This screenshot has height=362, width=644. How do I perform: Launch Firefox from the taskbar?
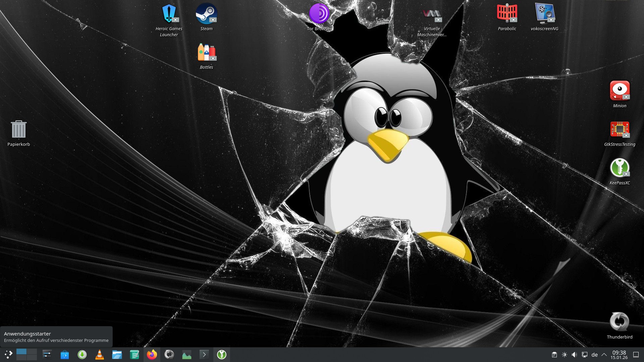pyautogui.click(x=152, y=354)
